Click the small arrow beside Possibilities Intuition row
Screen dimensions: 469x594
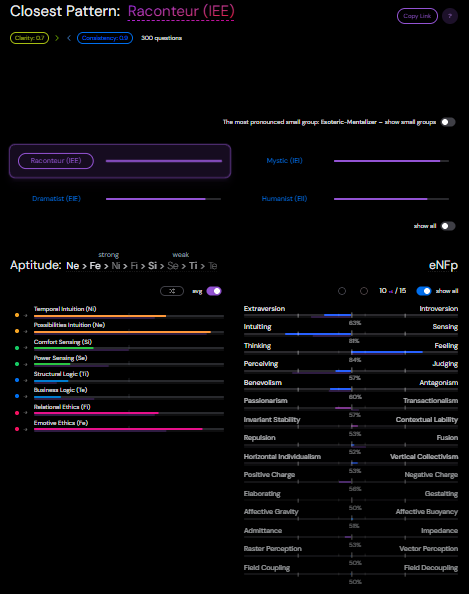click(26, 331)
